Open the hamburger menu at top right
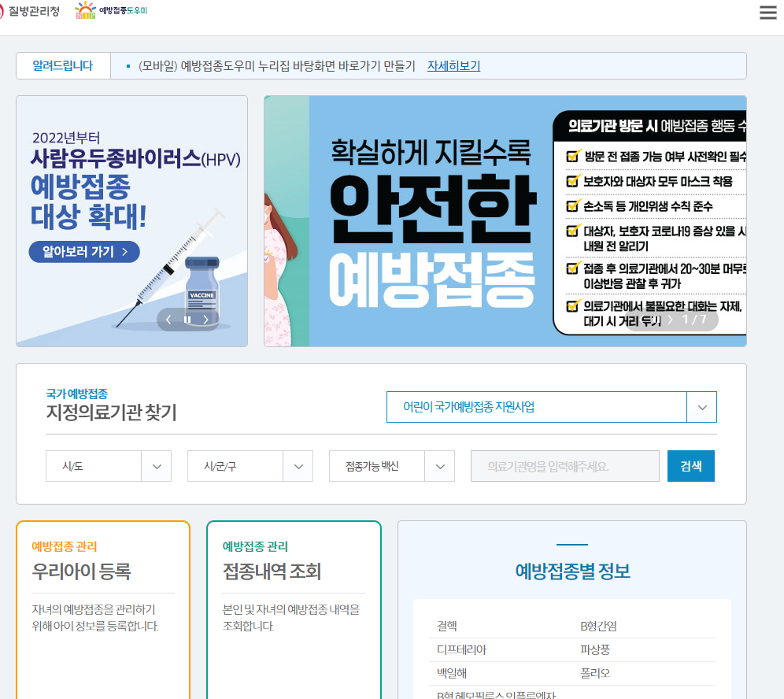Screen dimensions: 784x699 [767, 12]
